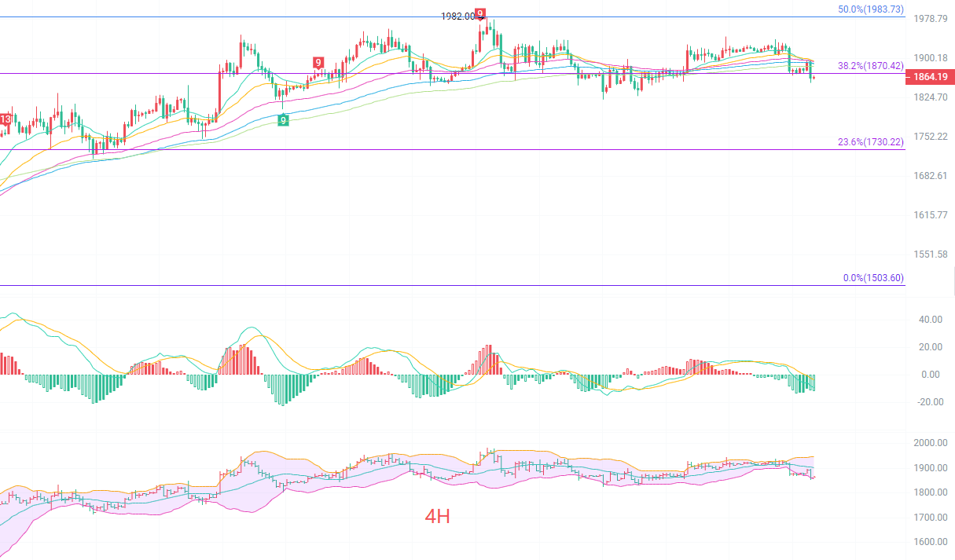Screen dimensions: 955x560
Task: Select the red 9 marker on 38.2% line
Action: coord(318,63)
